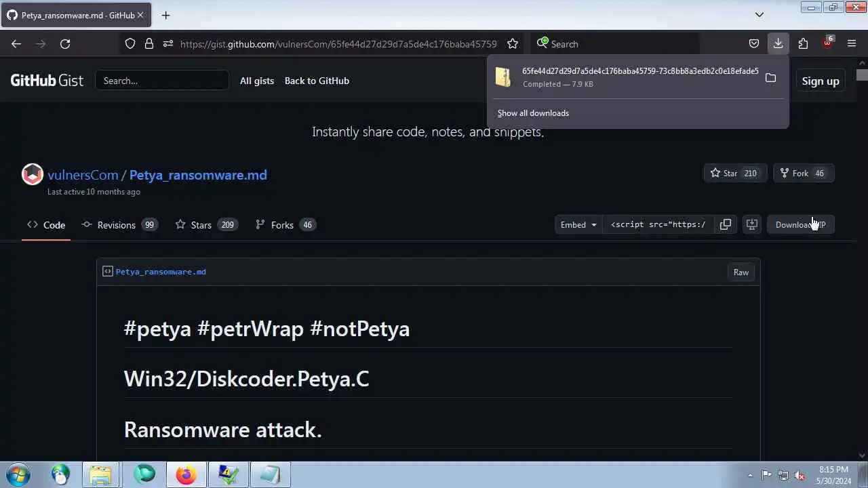This screenshot has width=868, height=488.
Task: Toggle the downloads panel toolbar icon
Action: click(x=778, y=43)
